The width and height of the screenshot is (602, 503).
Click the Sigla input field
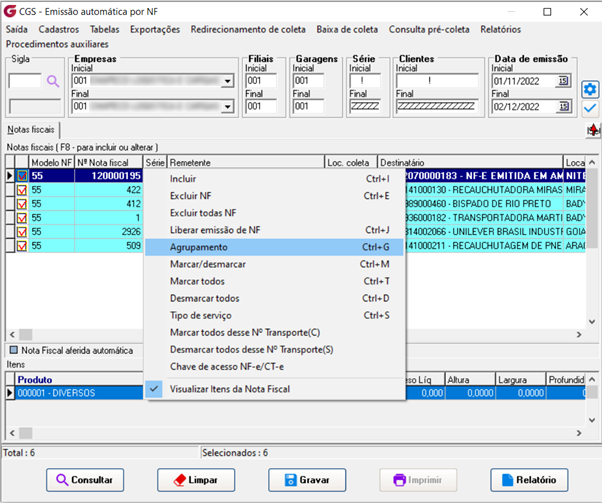pyautogui.click(x=25, y=81)
